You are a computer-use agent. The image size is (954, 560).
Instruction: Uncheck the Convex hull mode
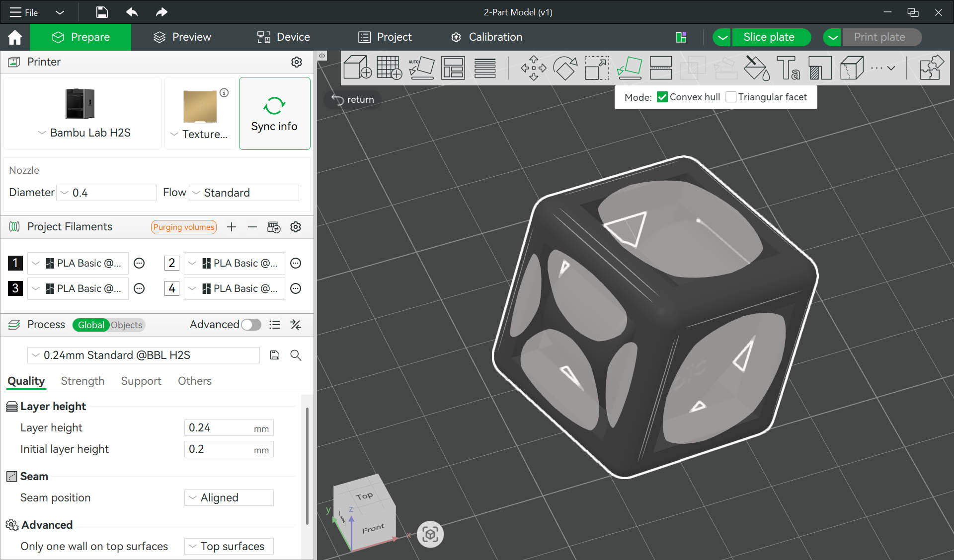[662, 97]
